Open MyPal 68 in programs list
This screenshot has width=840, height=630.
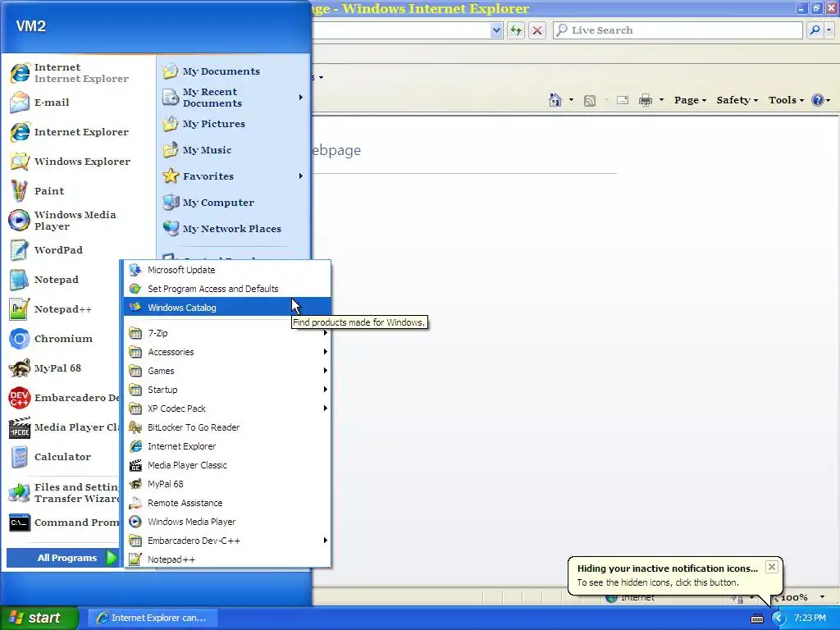tap(227, 484)
